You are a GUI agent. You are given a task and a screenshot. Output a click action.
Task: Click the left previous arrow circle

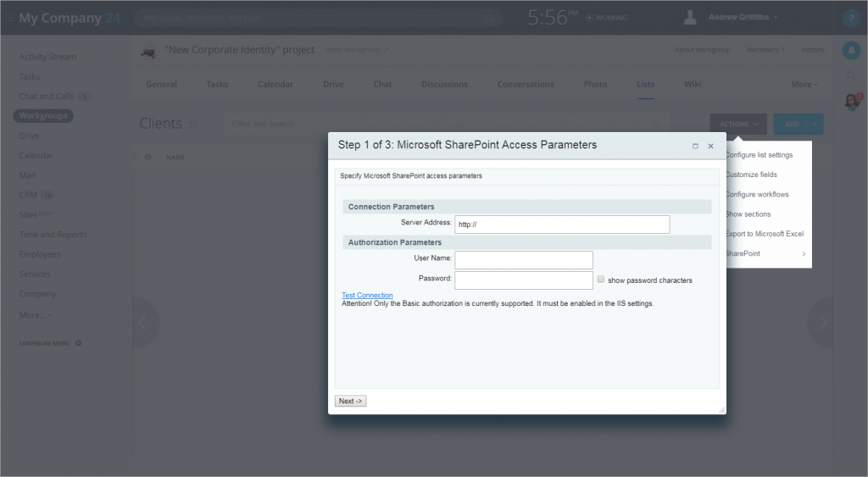(142, 323)
